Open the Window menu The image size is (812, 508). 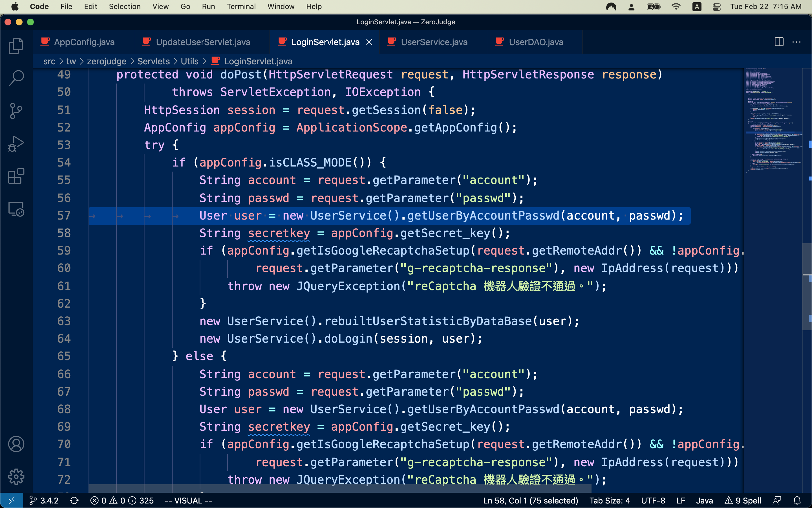click(x=281, y=6)
